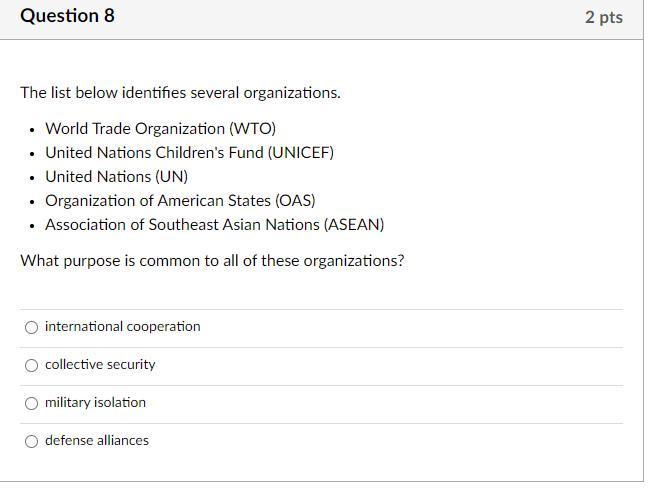Mark the defense alliances radio button
This screenshot has width=652, height=494.
pos(32,441)
